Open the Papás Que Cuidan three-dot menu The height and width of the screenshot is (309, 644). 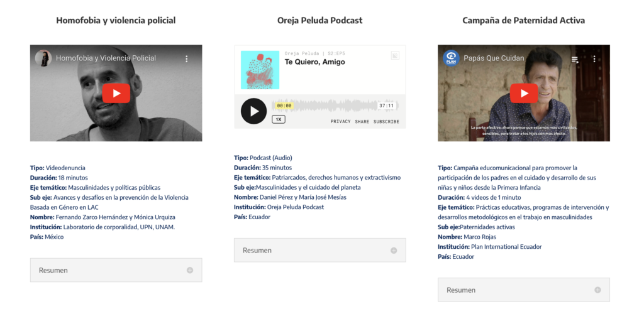[594, 58]
